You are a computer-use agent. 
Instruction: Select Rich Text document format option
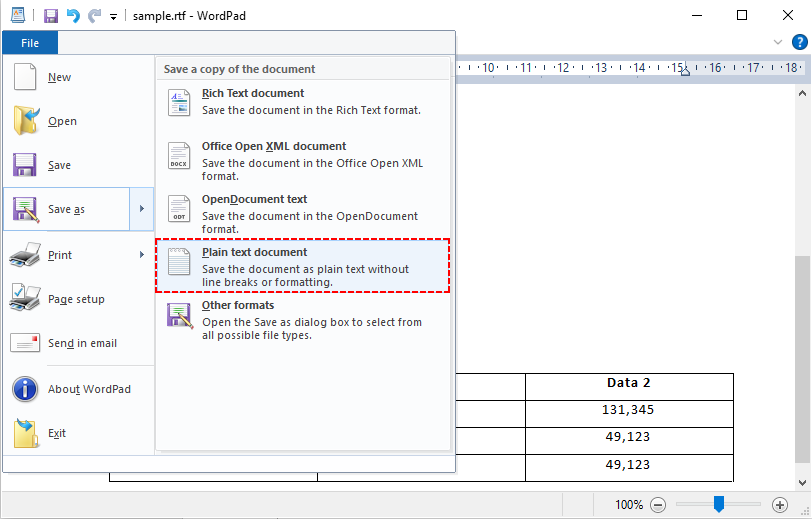click(x=302, y=107)
